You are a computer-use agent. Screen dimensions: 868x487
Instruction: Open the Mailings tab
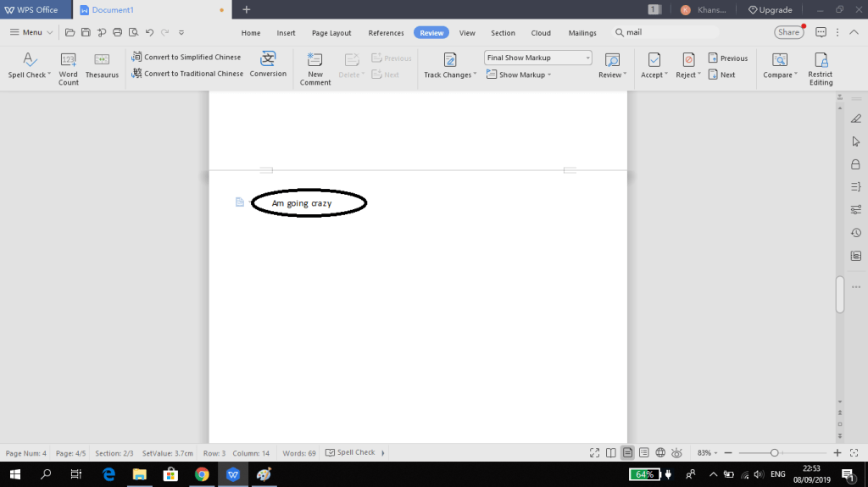tap(582, 33)
